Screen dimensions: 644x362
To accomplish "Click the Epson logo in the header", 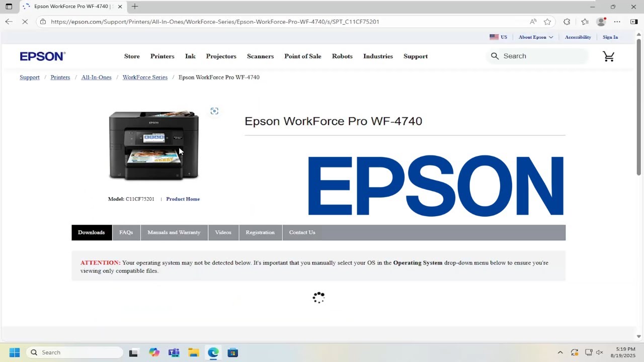I will [42, 56].
